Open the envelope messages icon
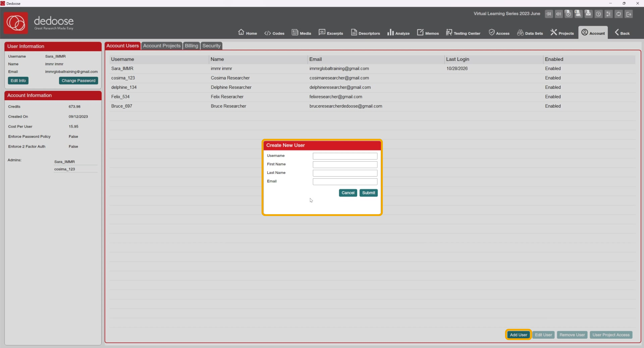This screenshot has height=348, width=644. click(x=588, y=14)
